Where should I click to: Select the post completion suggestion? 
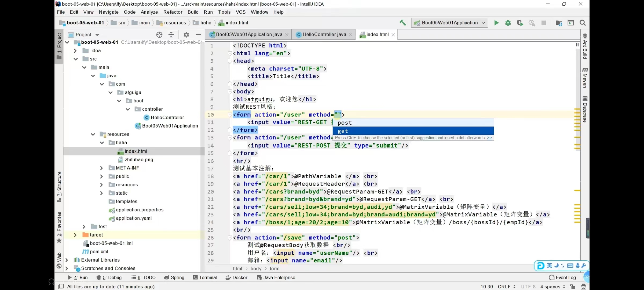[345, 123]
